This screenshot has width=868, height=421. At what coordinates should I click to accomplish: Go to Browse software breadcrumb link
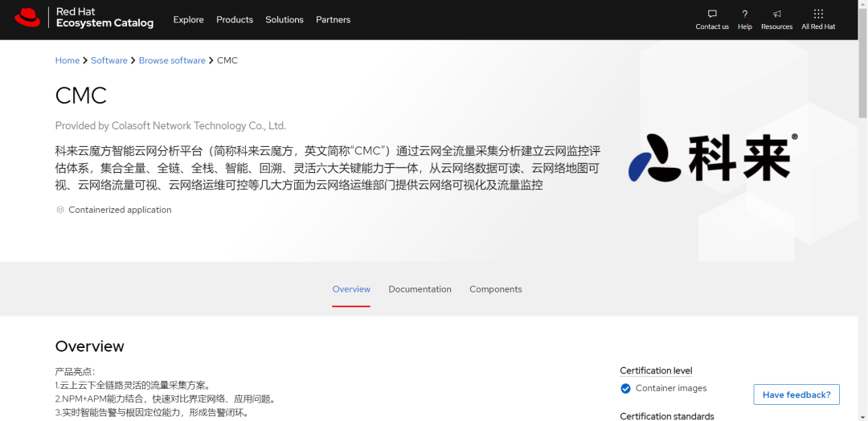[172, 60]
